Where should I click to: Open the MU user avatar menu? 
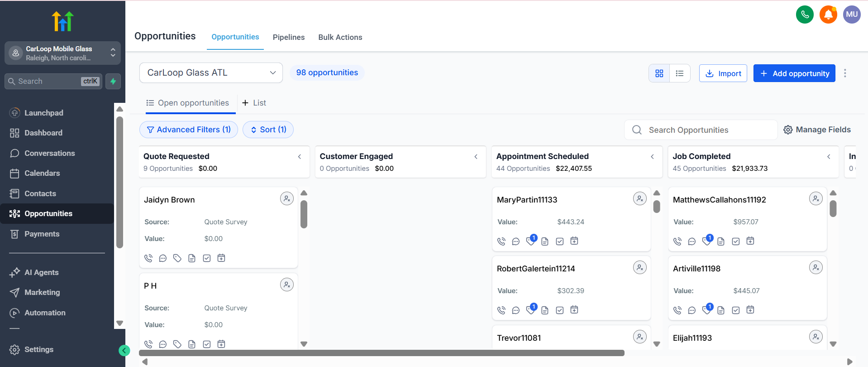(852, 14)
